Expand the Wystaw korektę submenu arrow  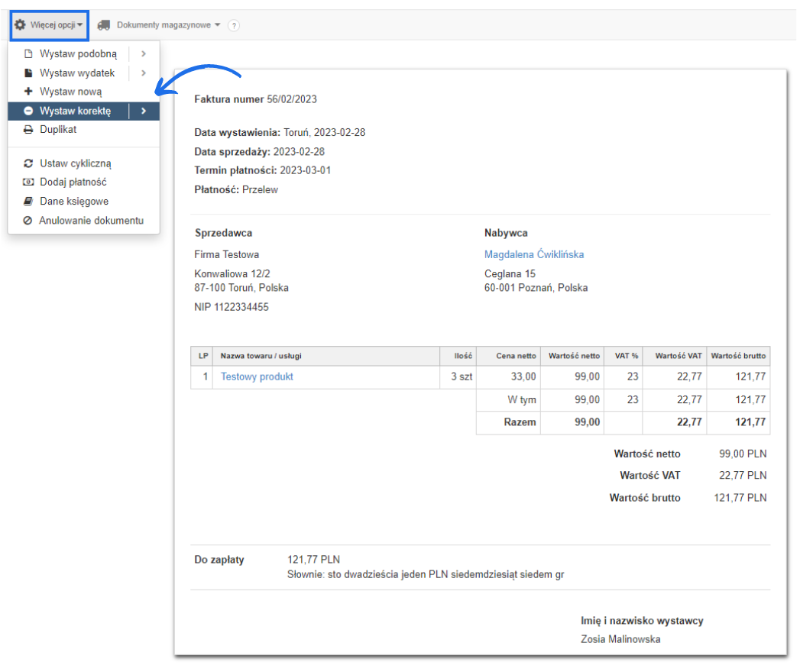click(x=144, y=111)
